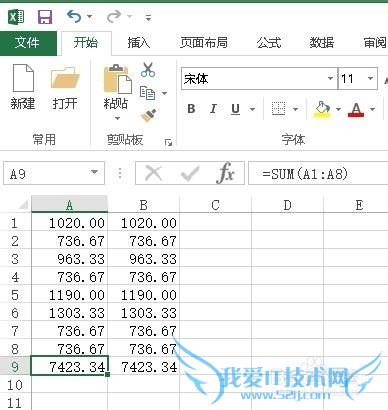Select column A header

69,204
